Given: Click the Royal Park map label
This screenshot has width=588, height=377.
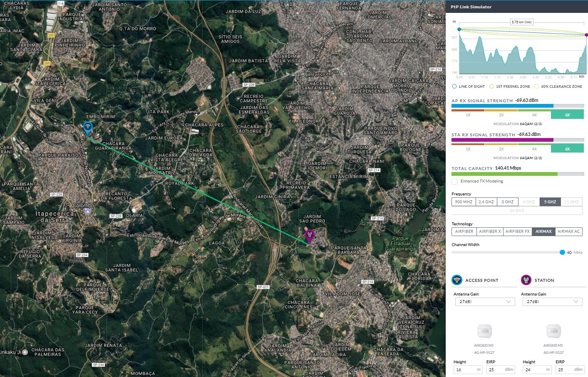Looking at the screenshot, I should click(x=180, y=183).
